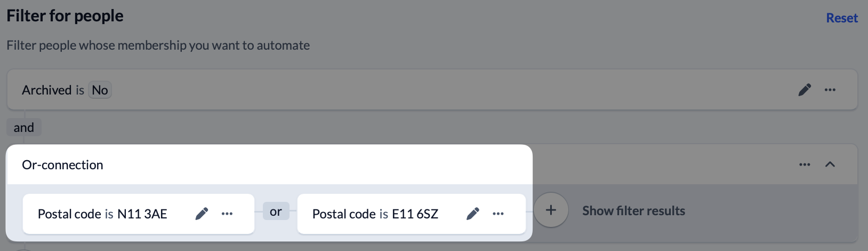Click the 'Filter for people' heading
The height and width of the screenshot is (251, 868).
[65, 16]
